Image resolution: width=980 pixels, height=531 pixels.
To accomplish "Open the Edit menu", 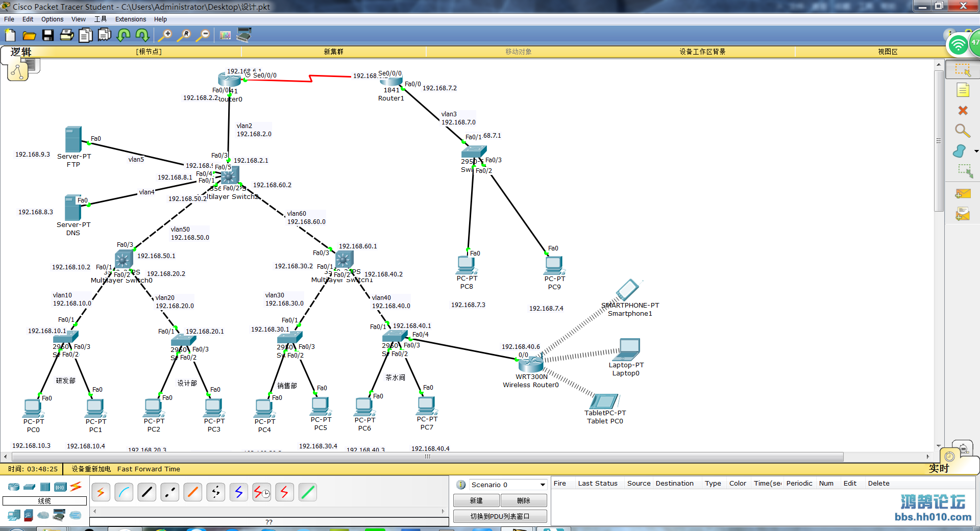I will tap(28, 19).
